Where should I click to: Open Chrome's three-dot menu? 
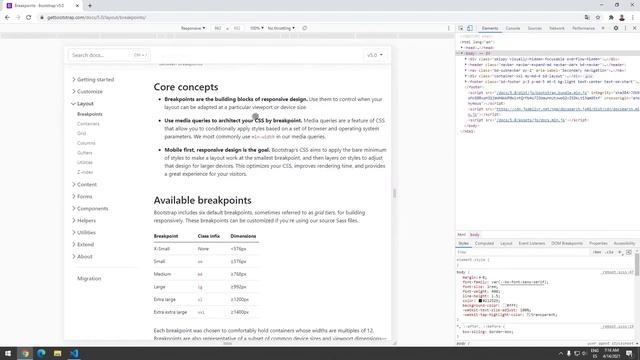tap(633, 18)
